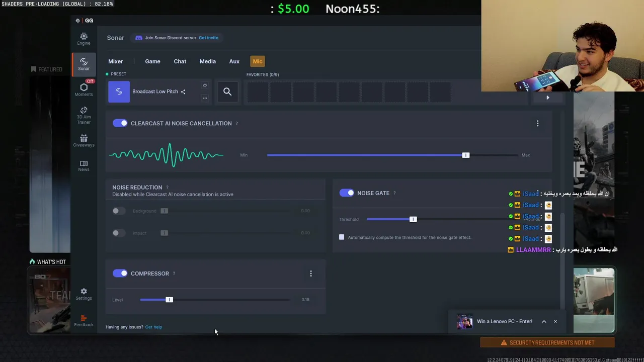The image size is (644, 362).
Task: Show help for Noise Gate
Action: click(x=394, y=193)
